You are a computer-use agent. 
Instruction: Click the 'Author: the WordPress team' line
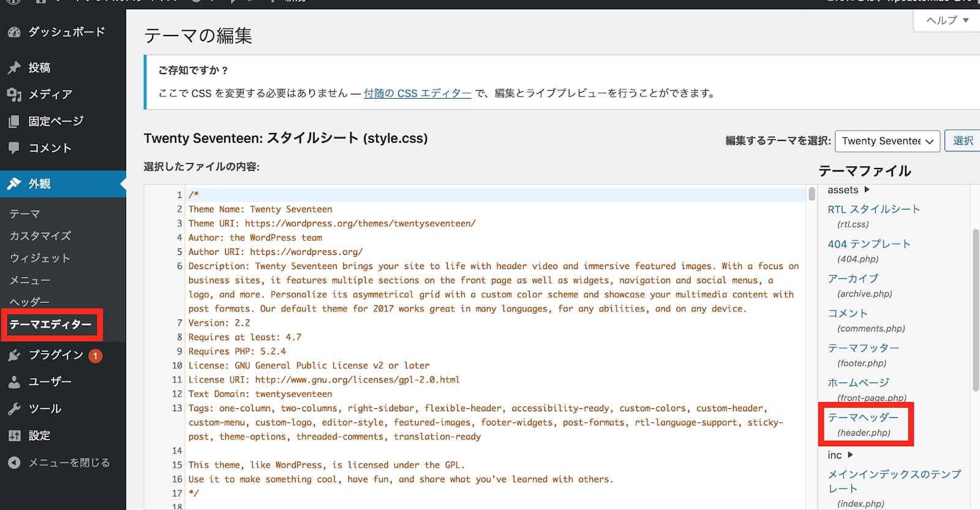[255, 238]
